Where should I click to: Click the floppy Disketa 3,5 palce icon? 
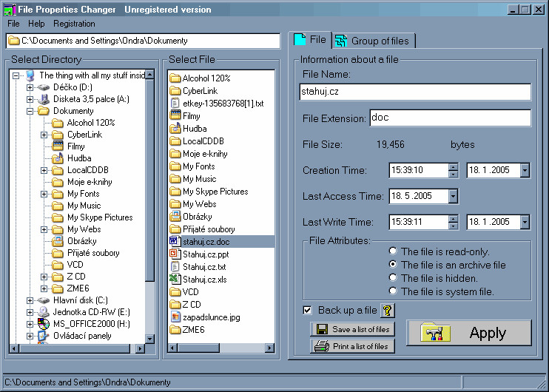coord(44,99)
